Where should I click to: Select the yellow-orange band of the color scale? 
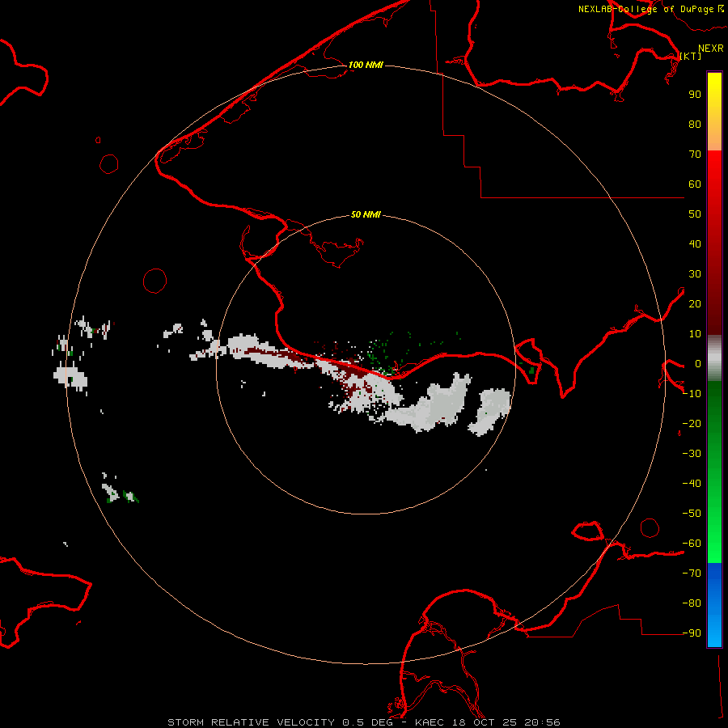[x=714, y=112]
